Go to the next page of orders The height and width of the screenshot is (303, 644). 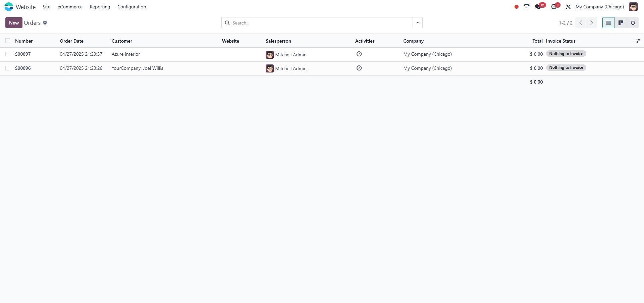(x=591, y=23)
